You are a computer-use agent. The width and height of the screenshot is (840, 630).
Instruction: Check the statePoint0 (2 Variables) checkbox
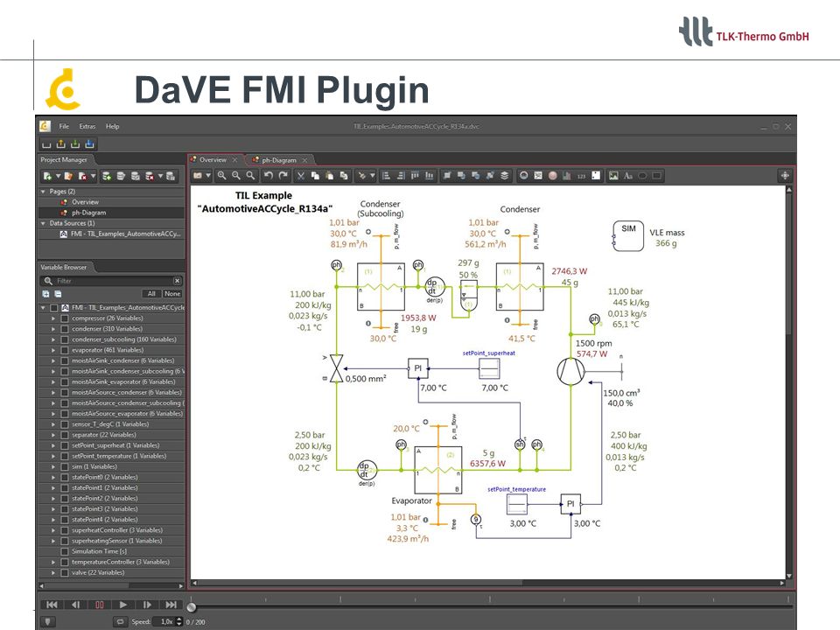[64, 478]
